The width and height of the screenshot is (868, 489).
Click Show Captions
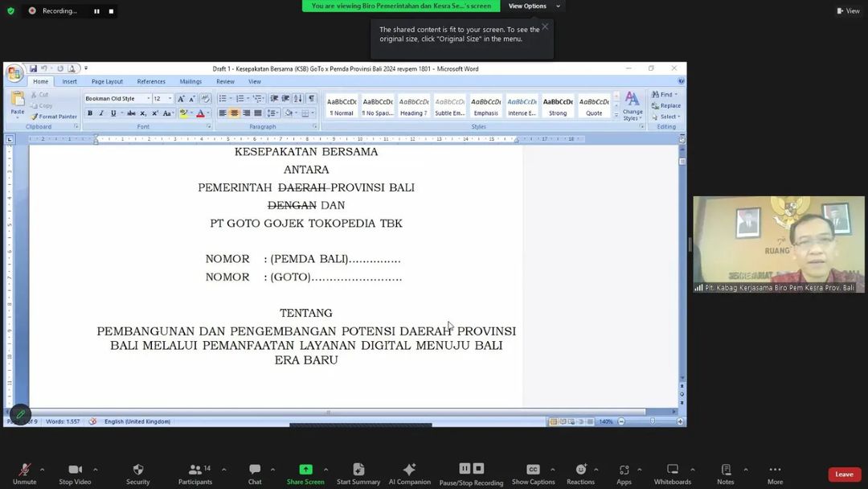(533, 474)
